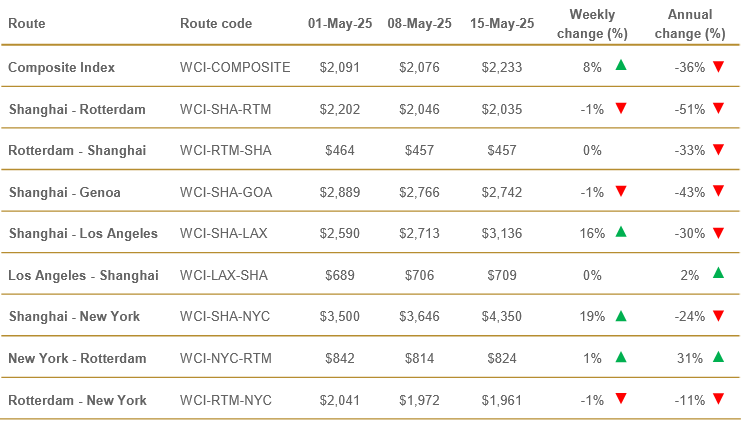This screenshot has height=422, width=745.
Task: Click the Route code column header
Action: tap(216, 23)
